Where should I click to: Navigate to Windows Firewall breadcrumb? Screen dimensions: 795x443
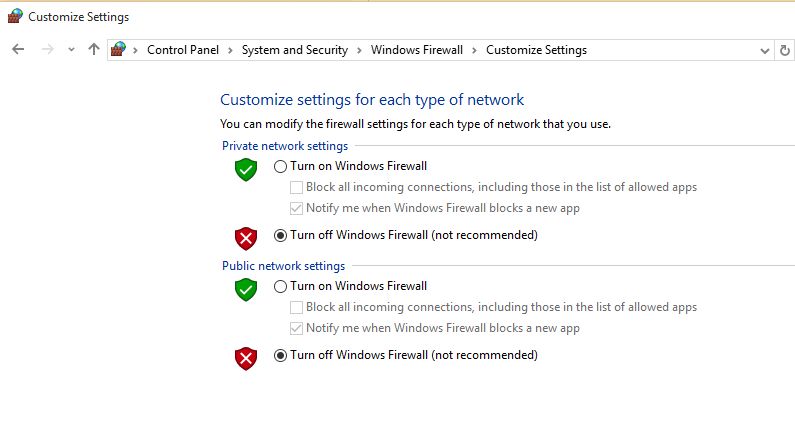tap(417, 50)
